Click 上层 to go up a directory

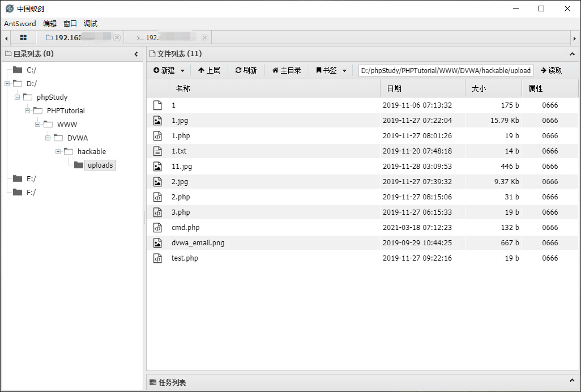(209, 70)
